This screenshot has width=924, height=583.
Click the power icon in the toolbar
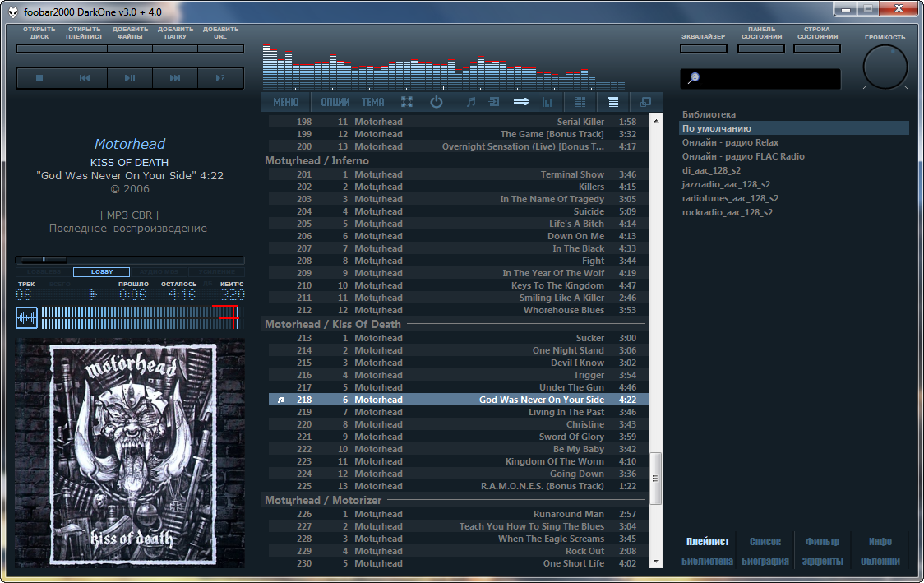click(x=436, y=102)
